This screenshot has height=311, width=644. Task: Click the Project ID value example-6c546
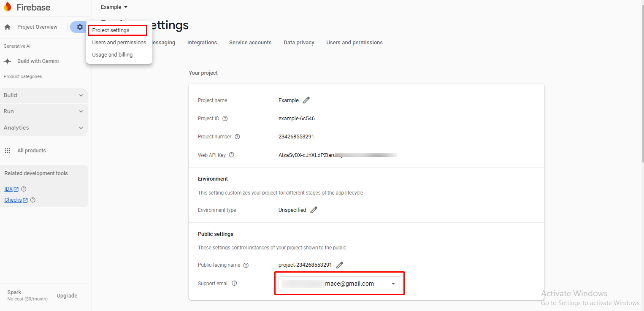[x=297, y=119]
